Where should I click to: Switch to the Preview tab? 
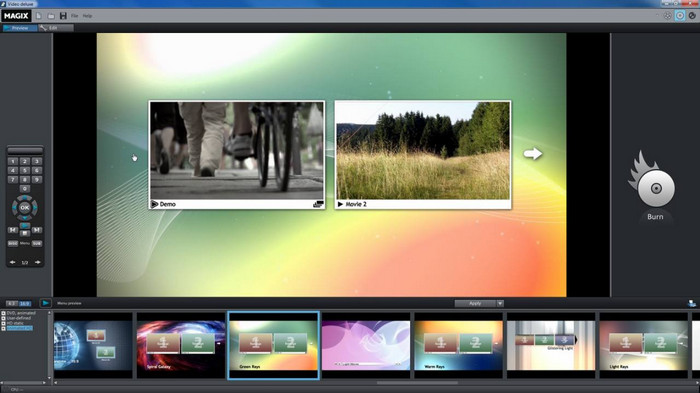point(20,28)
